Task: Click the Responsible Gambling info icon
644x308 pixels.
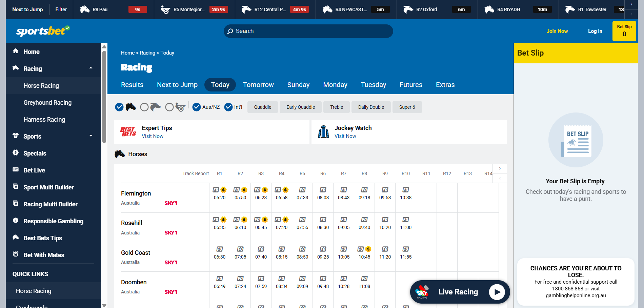Action: [16, 220]
